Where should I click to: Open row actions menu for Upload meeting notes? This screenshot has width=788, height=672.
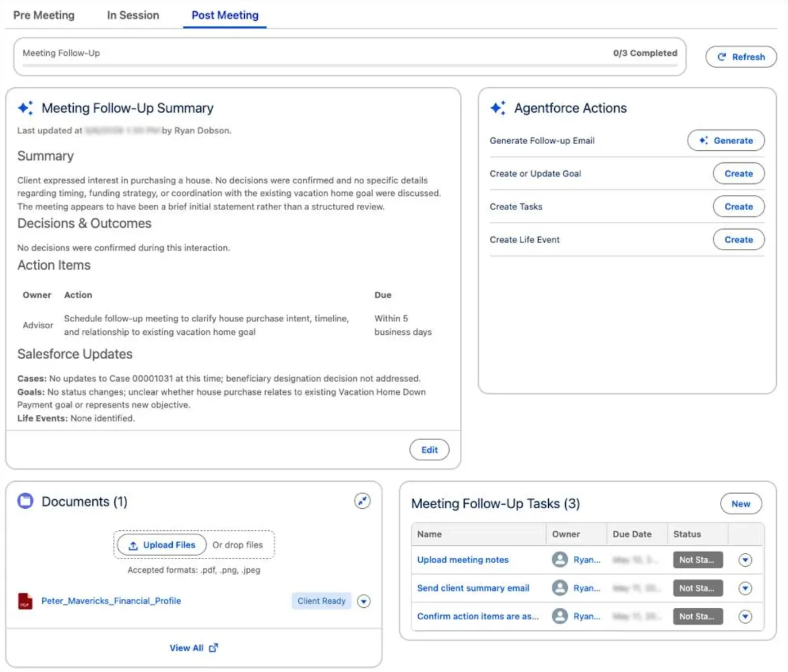[745, 560]
